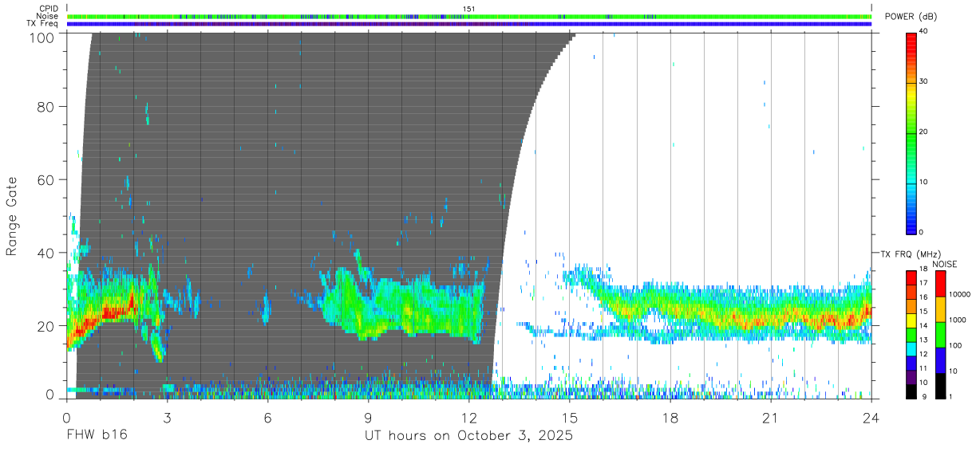Click the "CPID" row label

49,8
